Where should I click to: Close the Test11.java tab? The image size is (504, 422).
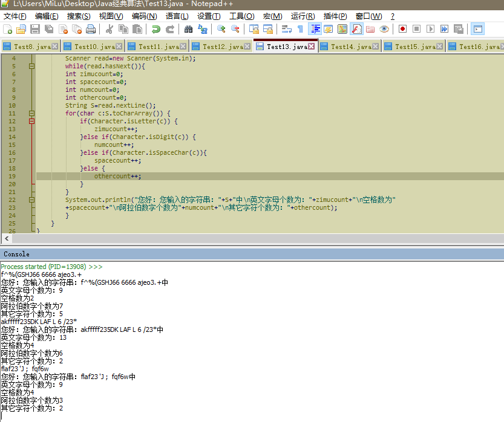(x=183, y=47)
